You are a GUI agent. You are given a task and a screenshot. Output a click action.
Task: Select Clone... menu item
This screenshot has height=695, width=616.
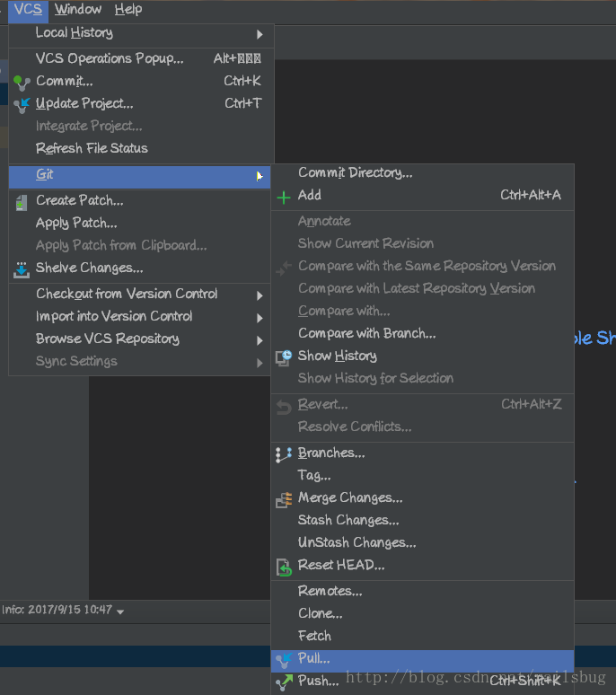423,614
